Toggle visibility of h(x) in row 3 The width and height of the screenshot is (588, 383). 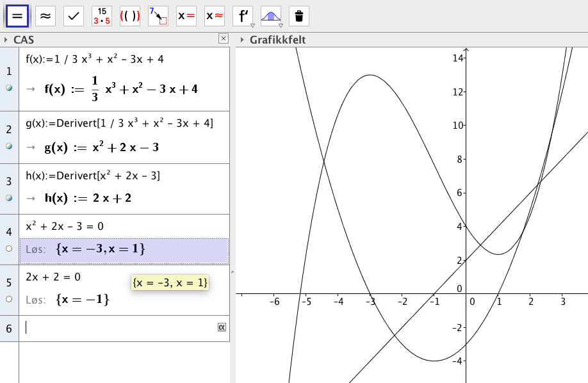(x=9, y=198)
